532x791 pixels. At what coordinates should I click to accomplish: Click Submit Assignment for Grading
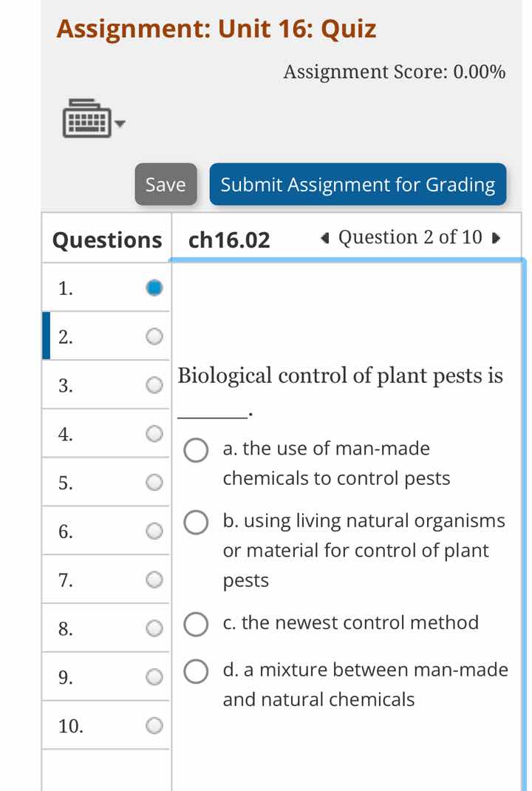(358, 185)
